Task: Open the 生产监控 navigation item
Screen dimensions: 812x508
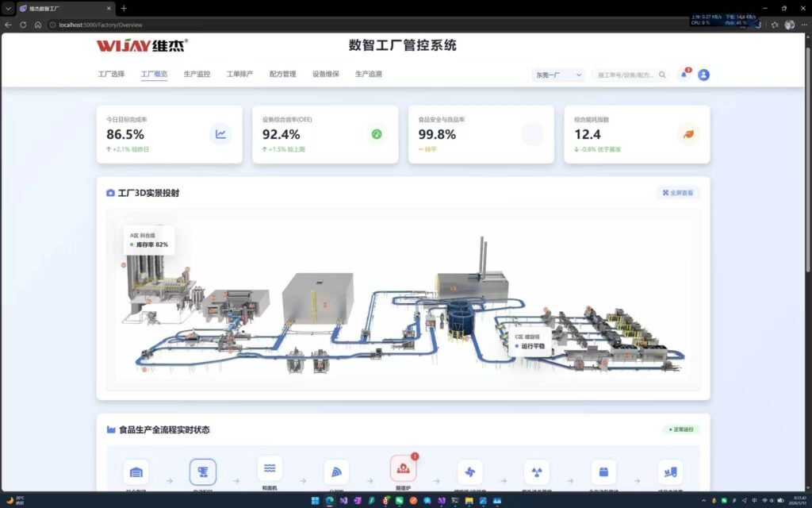Action: (x=197, y=74)
